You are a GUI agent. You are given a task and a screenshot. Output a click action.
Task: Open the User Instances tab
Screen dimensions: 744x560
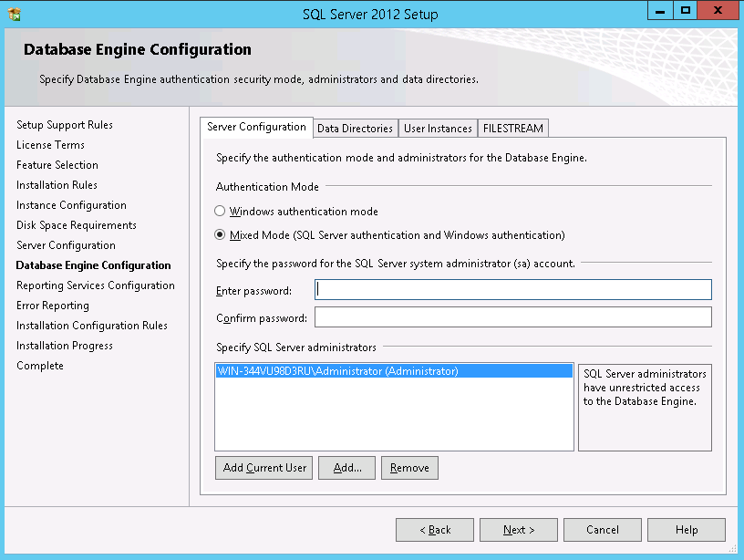438,128
